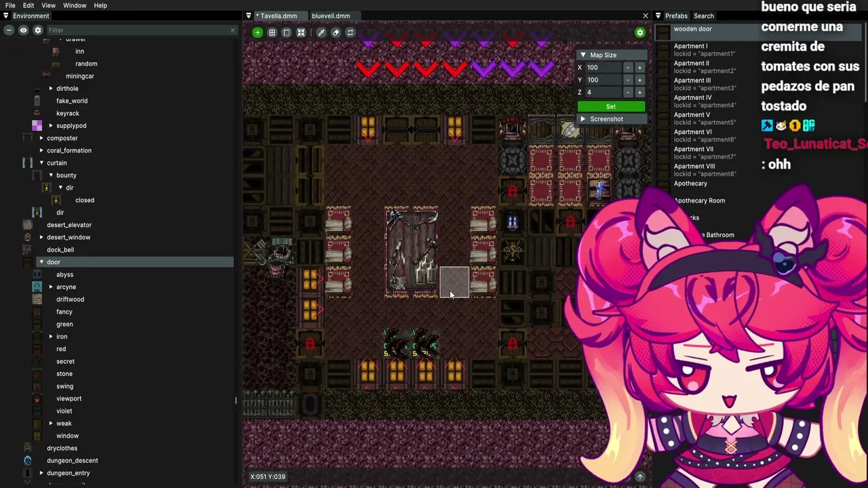Select the viewport door item
This screenshot has height=488, width=868.
click(x=69, y=399)
